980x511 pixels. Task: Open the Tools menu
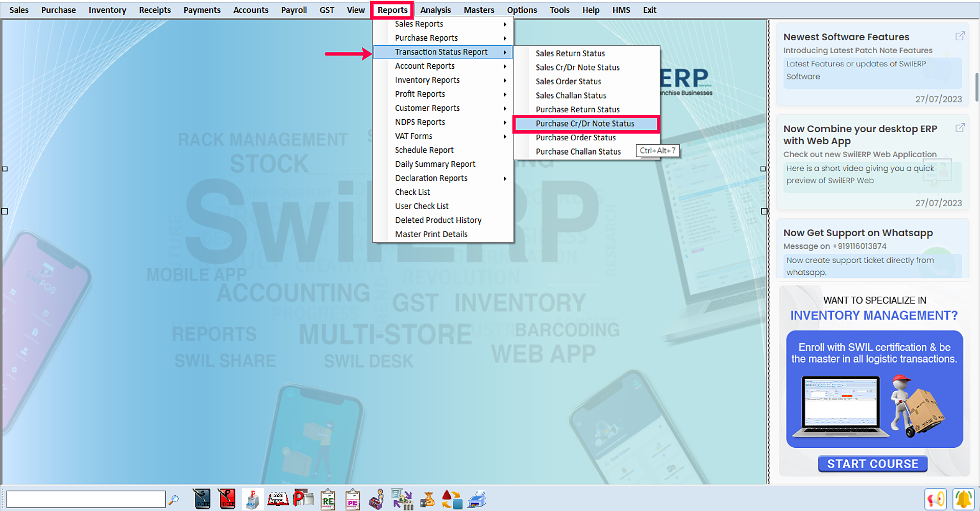pyautogui.click(x=559, y=10)
